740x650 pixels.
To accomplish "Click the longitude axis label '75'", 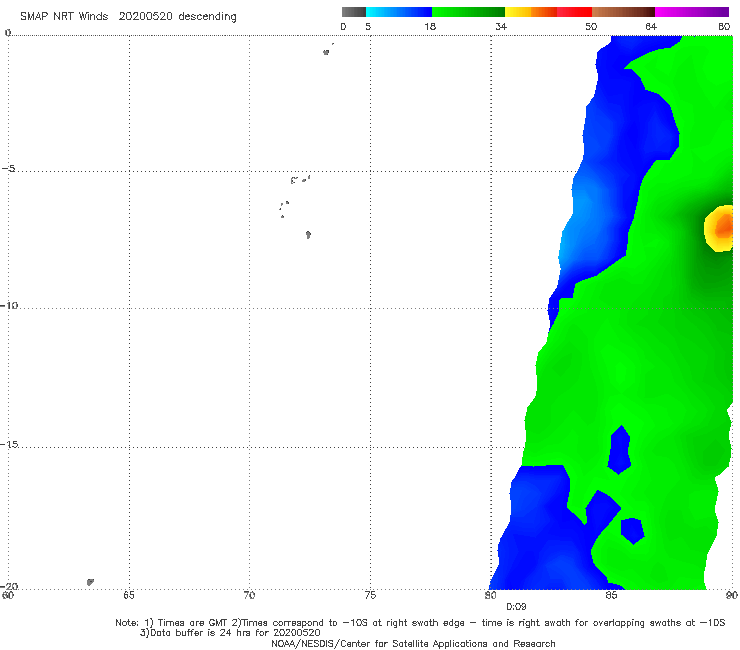I will tap(370, 595).
